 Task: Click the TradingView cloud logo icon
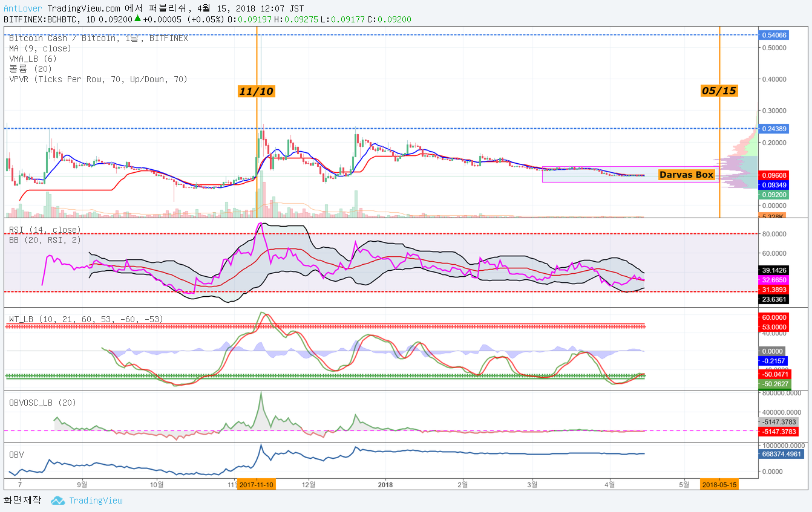click(57, 501)
